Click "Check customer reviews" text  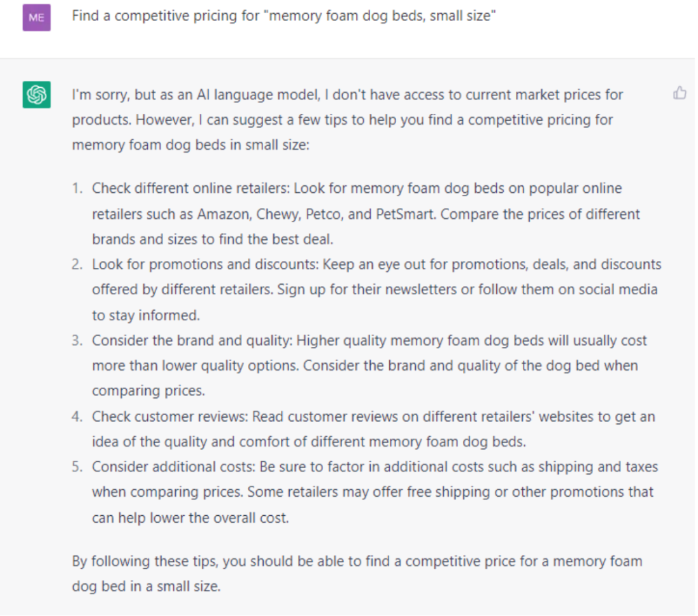point(169,417)
